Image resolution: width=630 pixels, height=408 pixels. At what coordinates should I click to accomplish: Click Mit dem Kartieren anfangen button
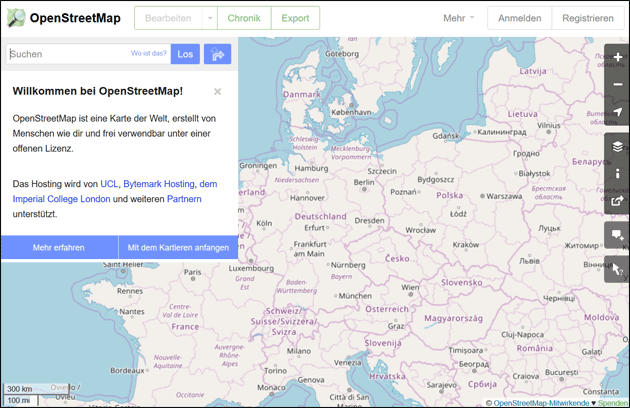click(178, 248)
